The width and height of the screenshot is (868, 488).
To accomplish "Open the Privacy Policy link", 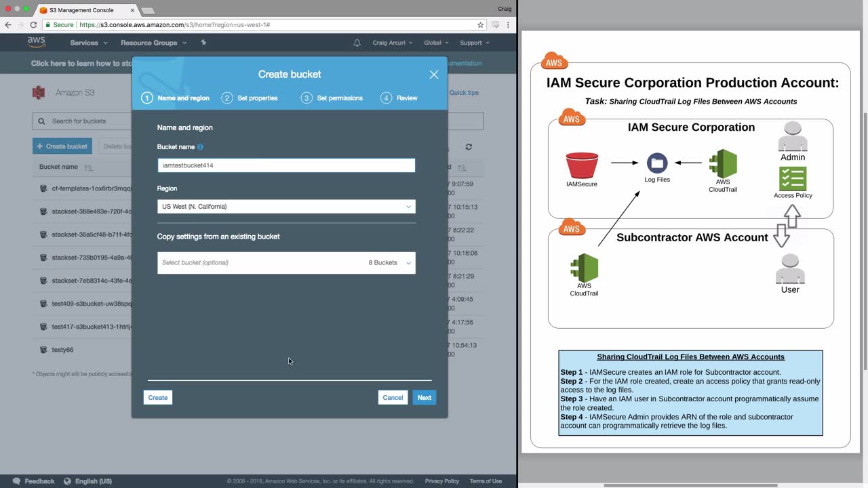I will (442, 481).
